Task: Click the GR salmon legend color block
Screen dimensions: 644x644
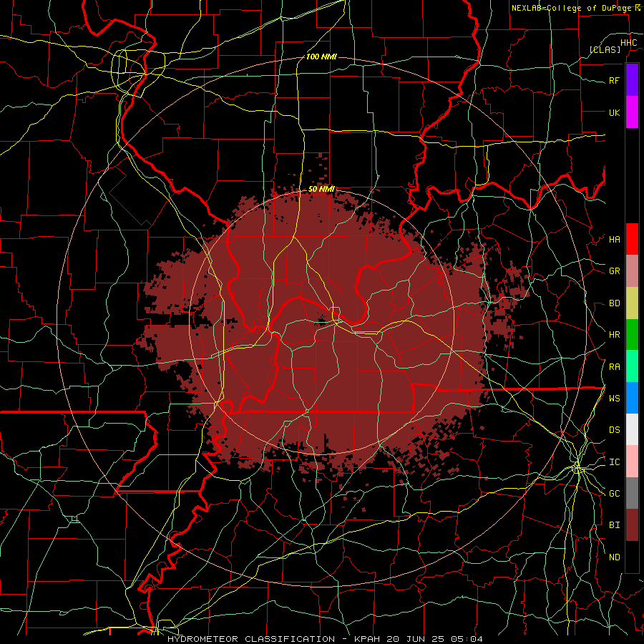Action: pyautogui.click(x=632, y=271)
